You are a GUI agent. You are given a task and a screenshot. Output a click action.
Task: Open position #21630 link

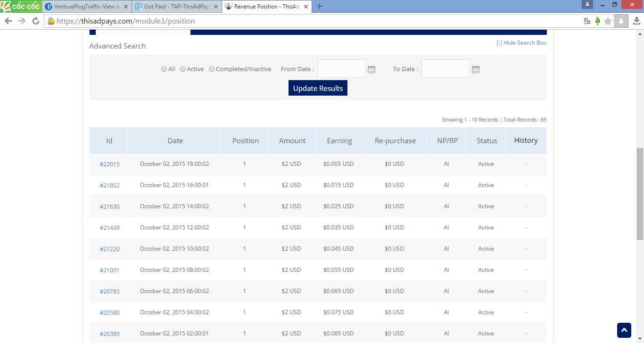[110, 207]
